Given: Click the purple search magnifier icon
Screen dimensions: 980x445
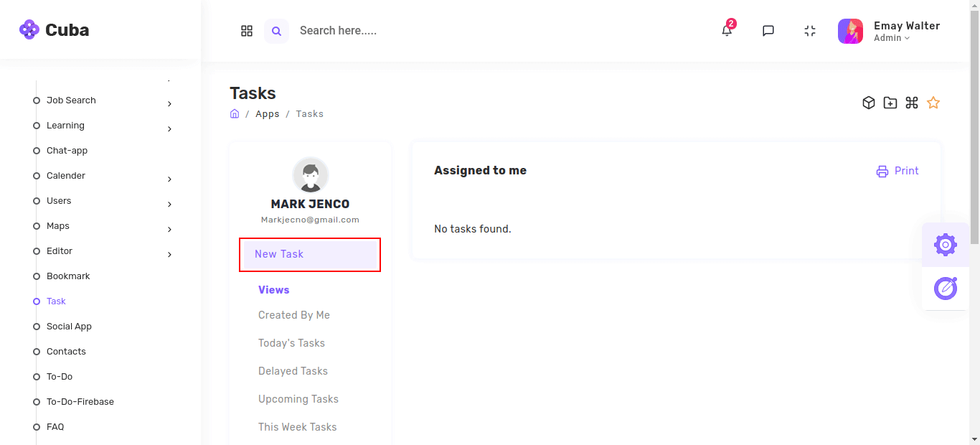Looking at the screenshot, I should click(276, 31).
